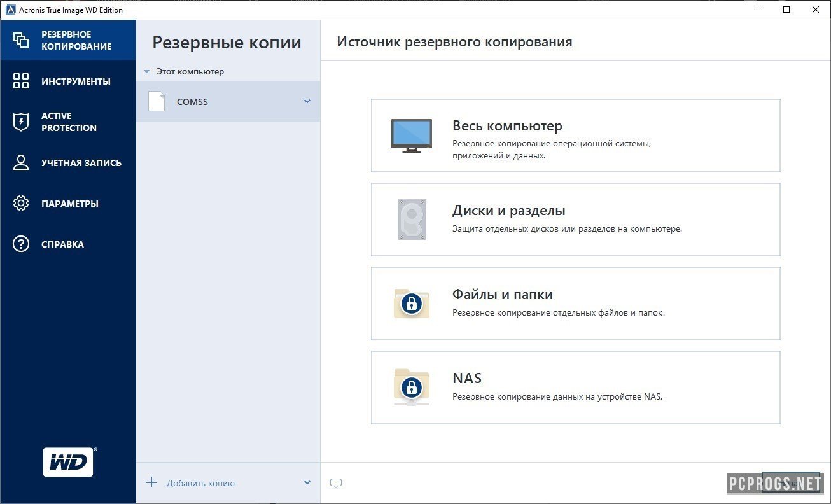Click the backup copy icon in sidebar

pyautogui.click(x=21, y=40)
